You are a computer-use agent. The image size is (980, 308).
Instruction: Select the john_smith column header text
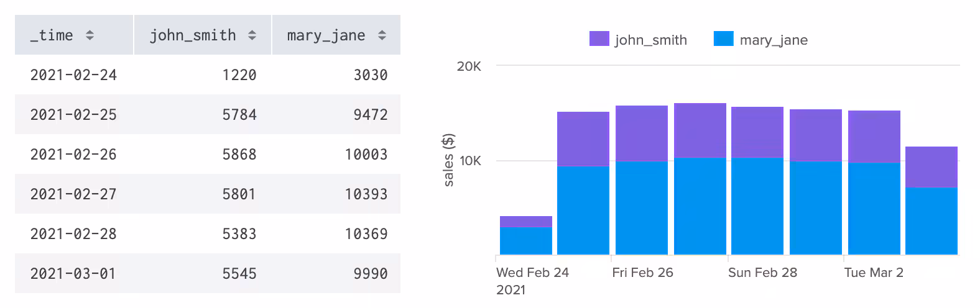click(x=193, y=35)
